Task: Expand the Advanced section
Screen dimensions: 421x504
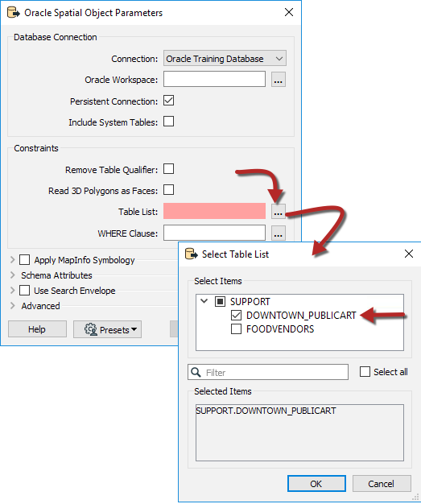Action: pos(13,306)
